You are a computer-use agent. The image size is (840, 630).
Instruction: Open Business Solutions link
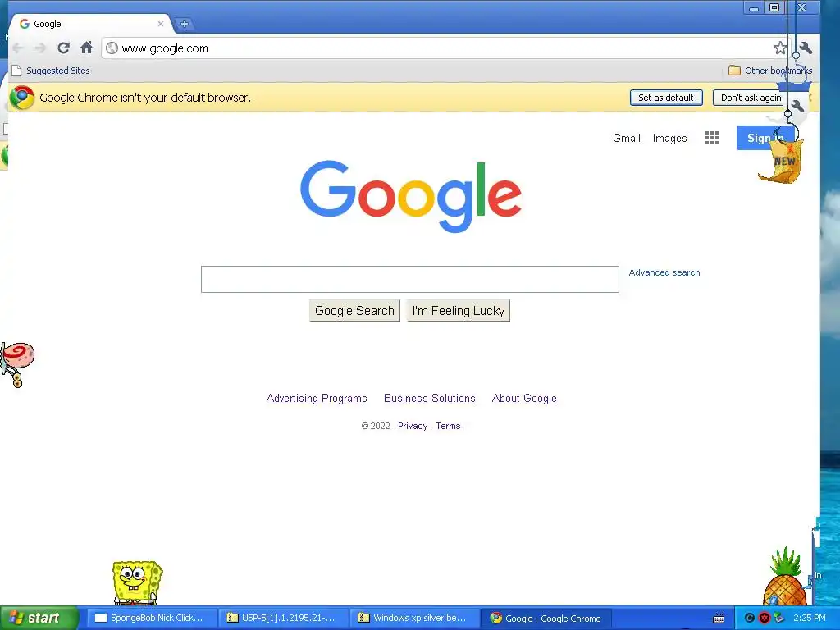pos(430,398)
